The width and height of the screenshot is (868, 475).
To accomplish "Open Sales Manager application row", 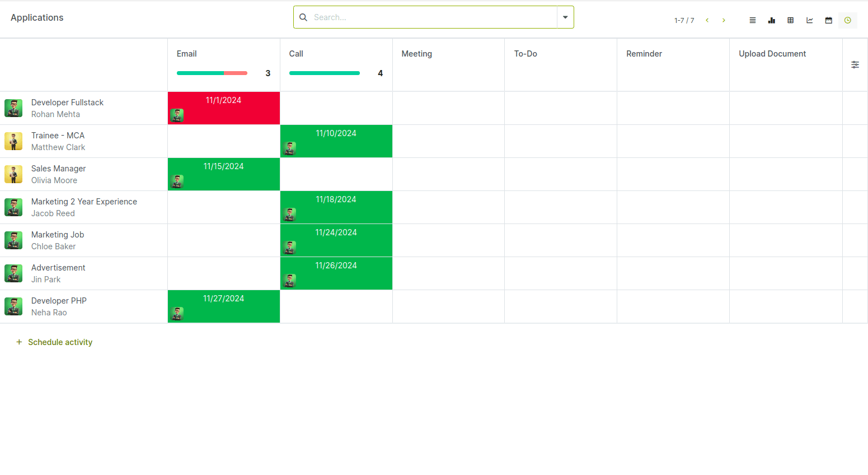I will pyautogui.click(x=84, y=174).
